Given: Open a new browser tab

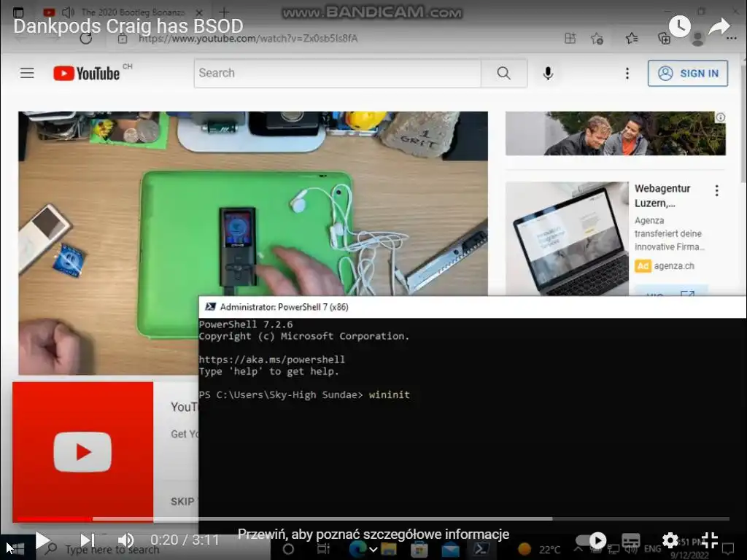Looking at the screenshot, I should [223, 12].
